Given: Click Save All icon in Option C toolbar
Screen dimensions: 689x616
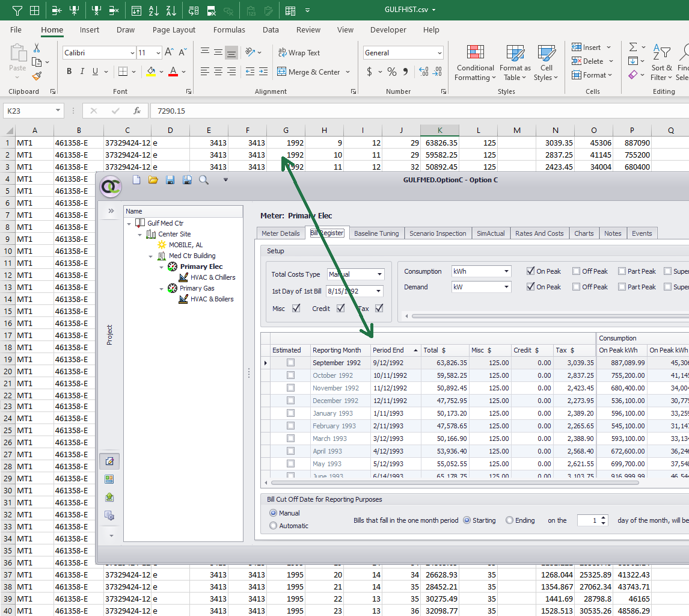Looking at the screenshot, I should 187,179.
